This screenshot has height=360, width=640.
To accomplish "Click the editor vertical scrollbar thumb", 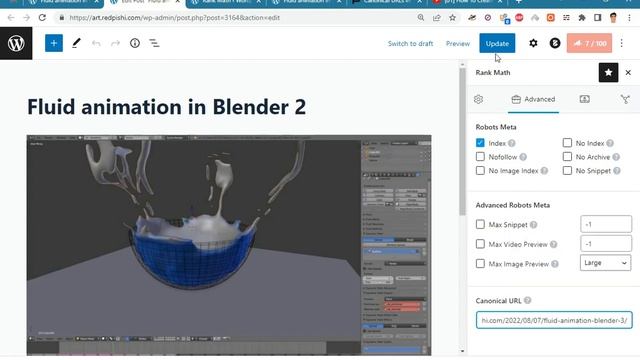I will coord(462,141).
